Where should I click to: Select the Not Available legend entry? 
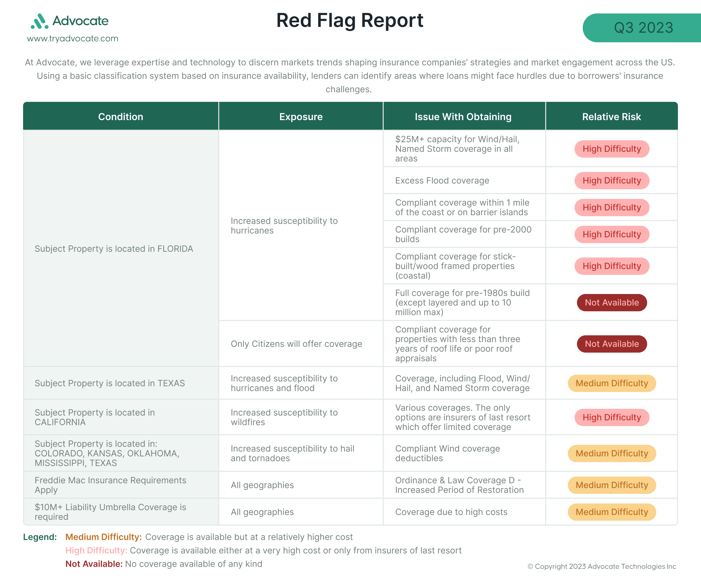pyautogui.click(x=164, y=564)
